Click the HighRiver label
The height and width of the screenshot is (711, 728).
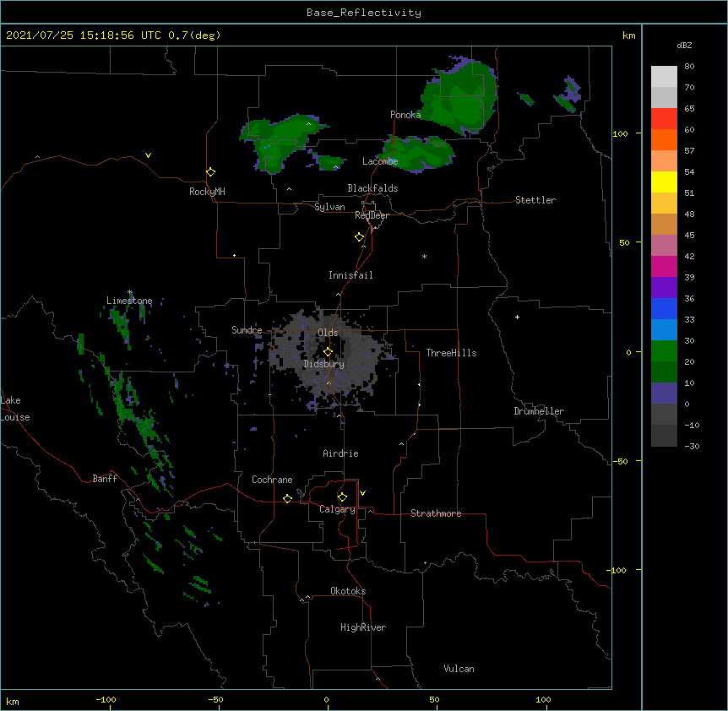point(363,627)
